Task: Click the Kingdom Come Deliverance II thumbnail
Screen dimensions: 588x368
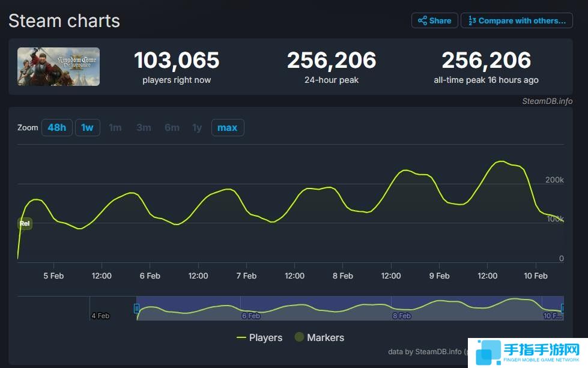Action: [59, 67]
